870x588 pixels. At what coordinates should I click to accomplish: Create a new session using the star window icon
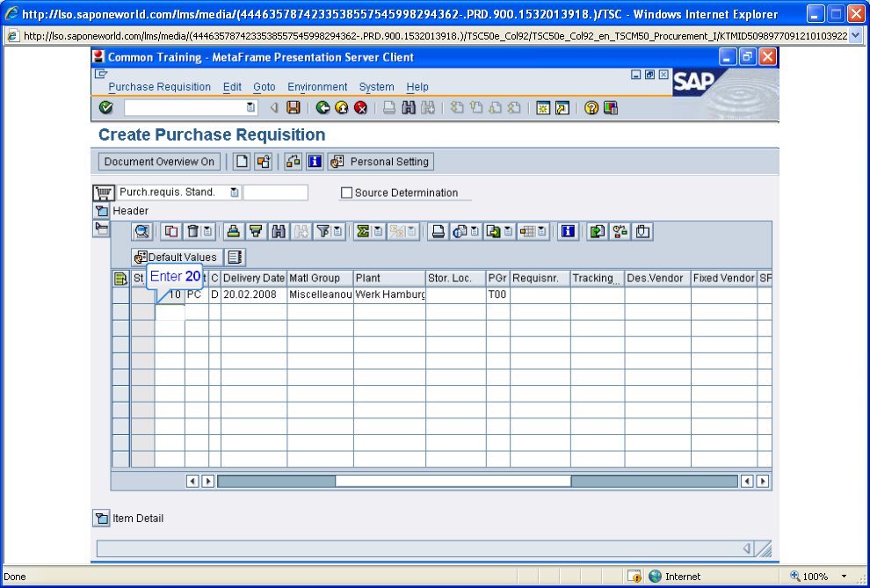coord(542,108)
